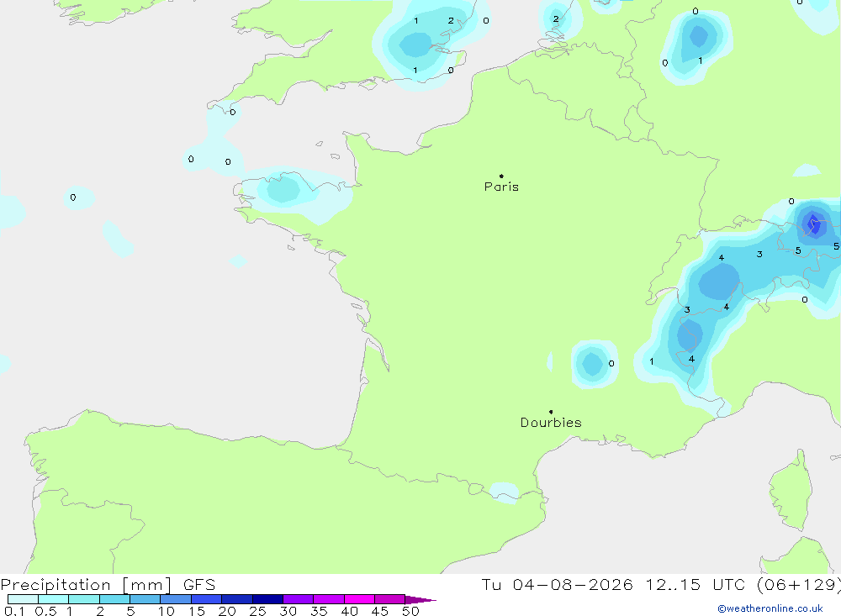Select the 5–10 mm blue legend swatch
The width and height of the screenshot is (841, 616).
tap(145, 599)
